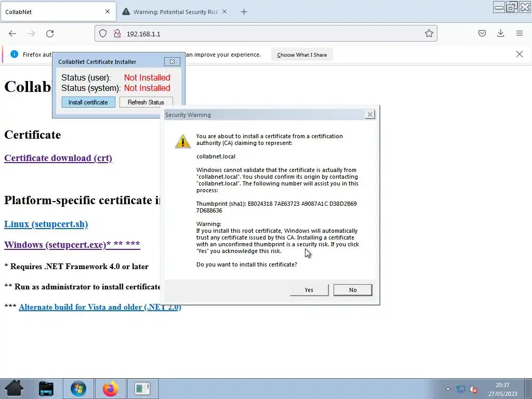Click Refresh Status button

click(146, 102)
